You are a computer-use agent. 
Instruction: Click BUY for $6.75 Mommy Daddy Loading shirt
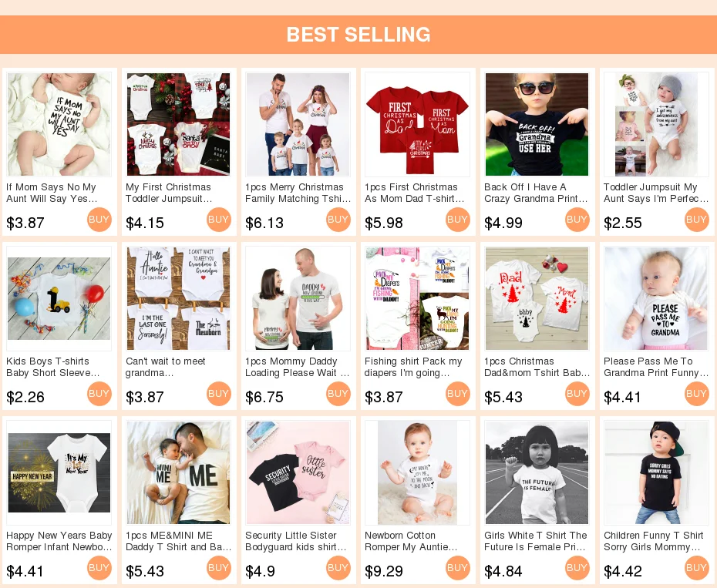pyautogui.click(x=338, y=394)
